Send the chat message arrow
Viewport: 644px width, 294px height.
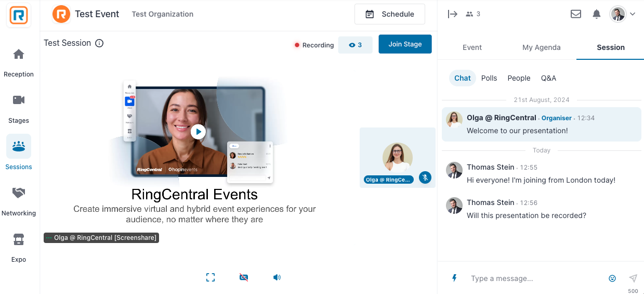633,278
